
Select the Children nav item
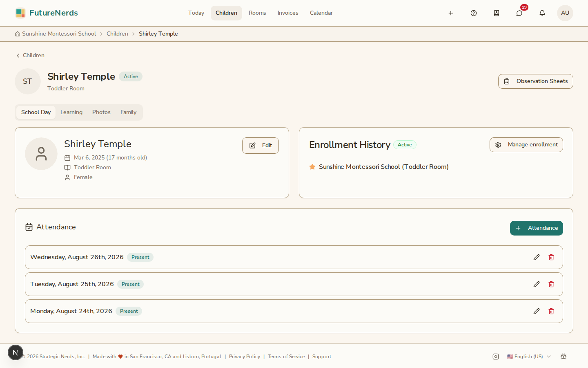(226, 13)
